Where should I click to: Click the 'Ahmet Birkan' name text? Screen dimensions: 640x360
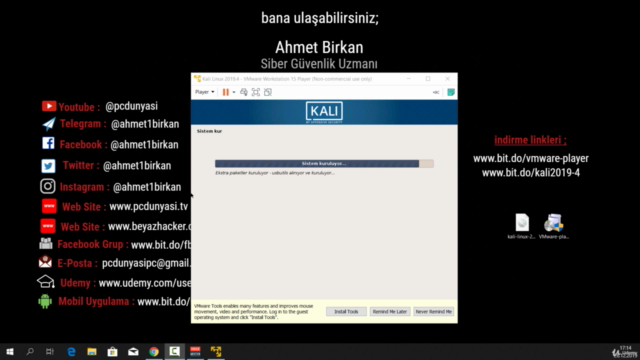click(319, 47)
